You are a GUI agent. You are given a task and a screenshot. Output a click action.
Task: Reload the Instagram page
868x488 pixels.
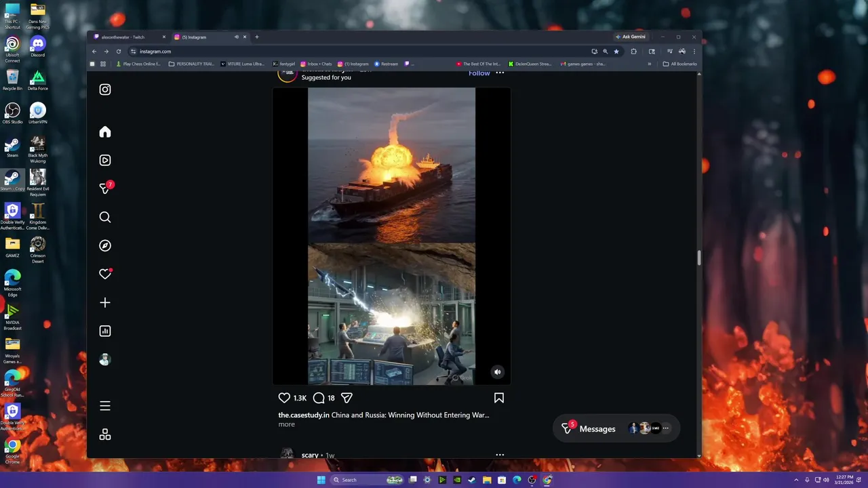[x=119, y=52]
